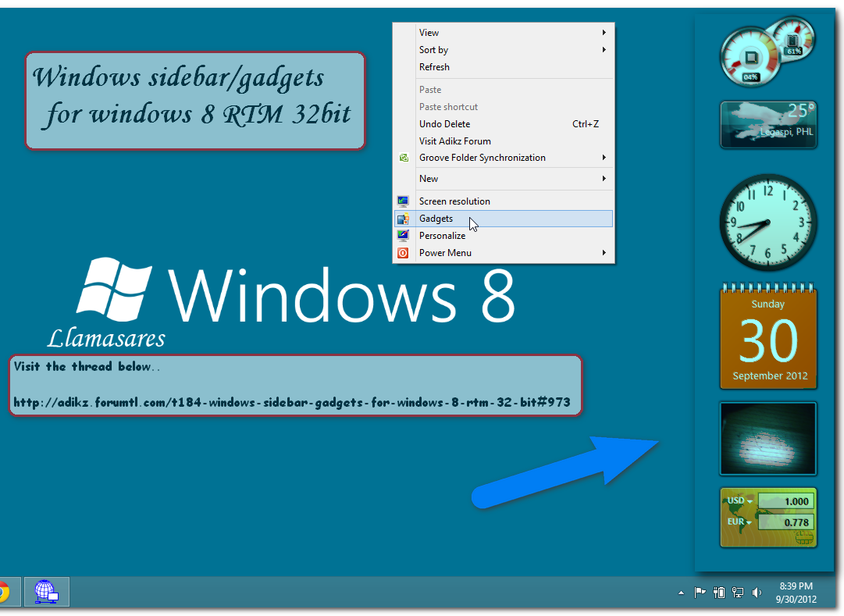Click the Groove Folder Synchronization icon
The width and height of the screenshot is (844, 616).
[x=404, y=157]
